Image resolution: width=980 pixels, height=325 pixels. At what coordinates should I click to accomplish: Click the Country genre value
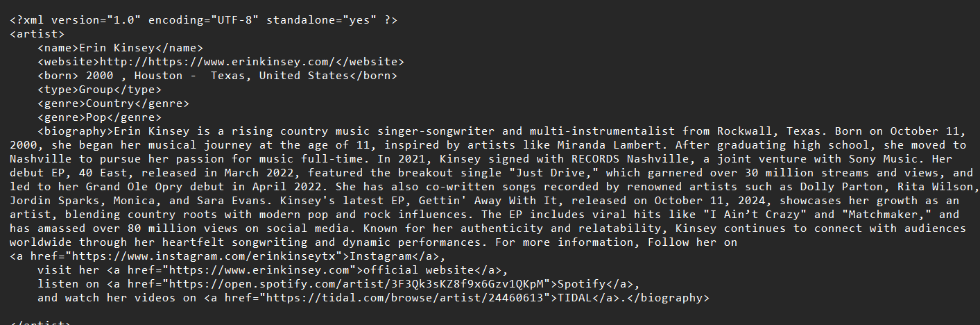click(110, 103)
